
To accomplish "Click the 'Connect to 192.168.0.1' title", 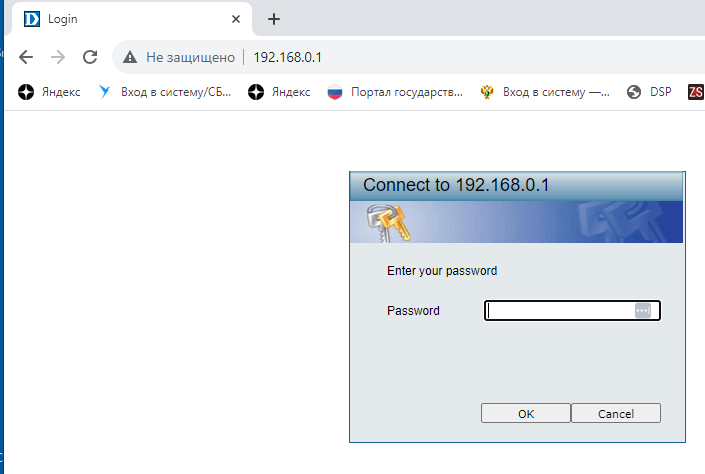I will (456, 185).
